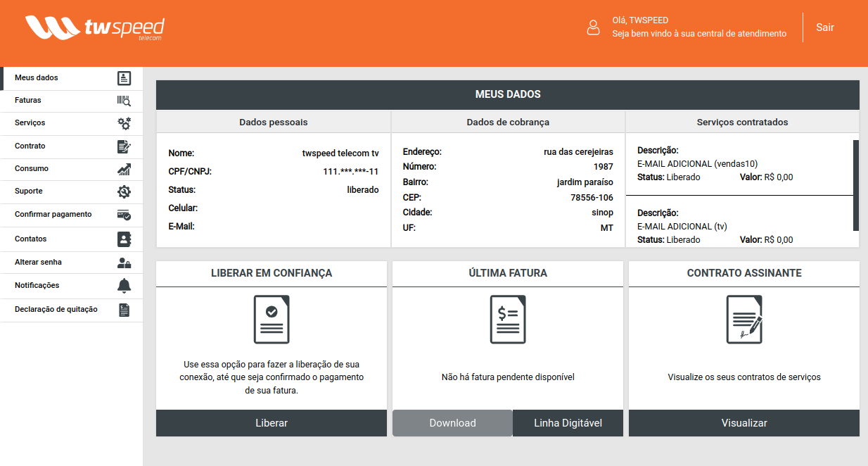Viewport: 868px width, 466px height.
Task: Click the Confirmar pagamento card icon
Action: coord(124,215)
